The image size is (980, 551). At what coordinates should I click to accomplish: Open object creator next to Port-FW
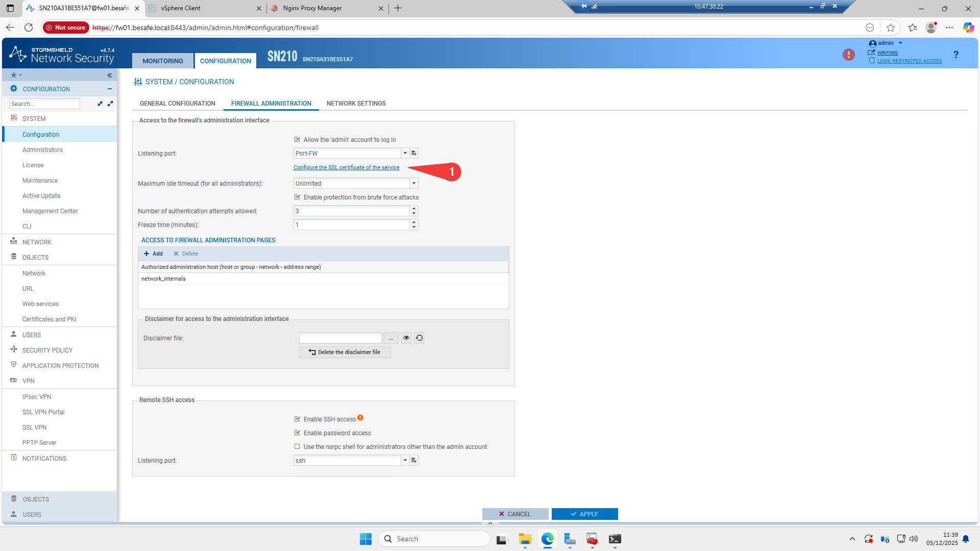414,153
